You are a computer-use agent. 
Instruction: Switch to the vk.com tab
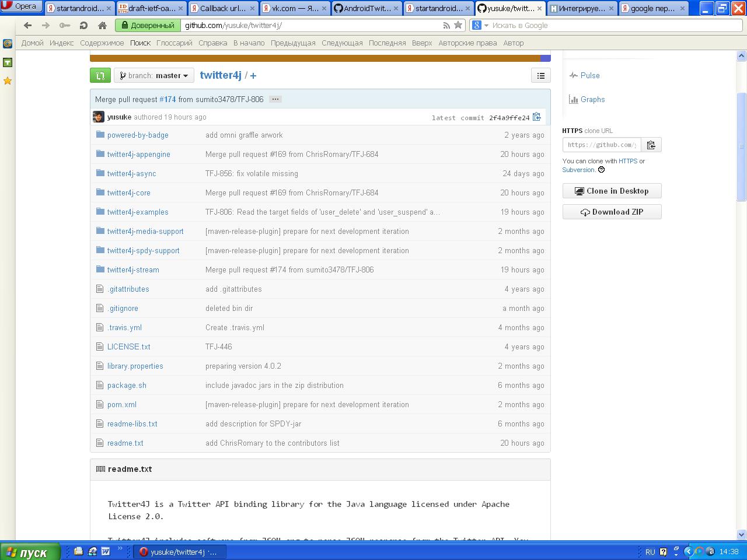(x=295, y=8)
